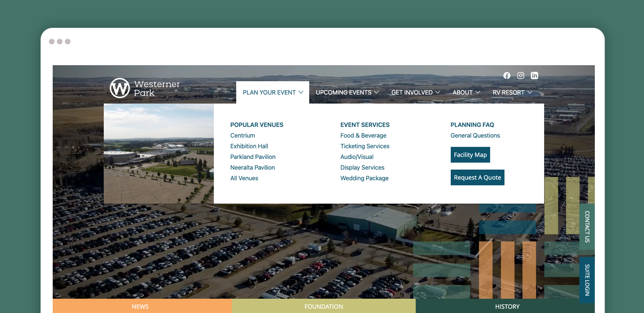The width and height of the screenshot is (644, 313).
Task: Open Food & Beverage services
Action: (363, 135)
